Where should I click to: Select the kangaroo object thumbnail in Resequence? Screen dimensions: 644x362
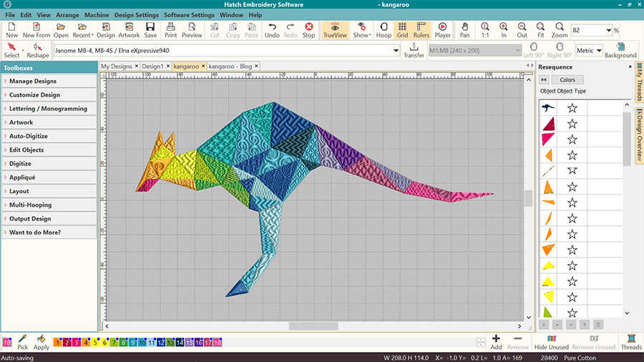click(x=549, y=108)
